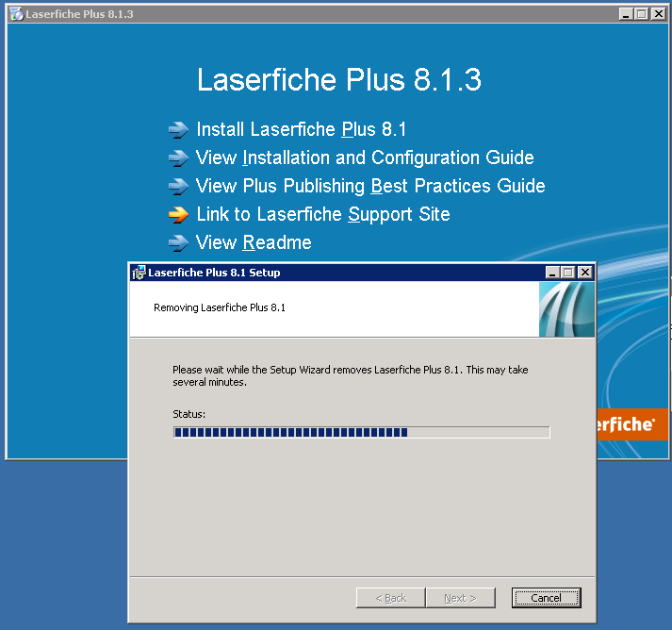The height and width of the screenshot is (630, 672).
Task: Click the Laserfiche Plus 8.1.3 heading text
Action: 339,80
